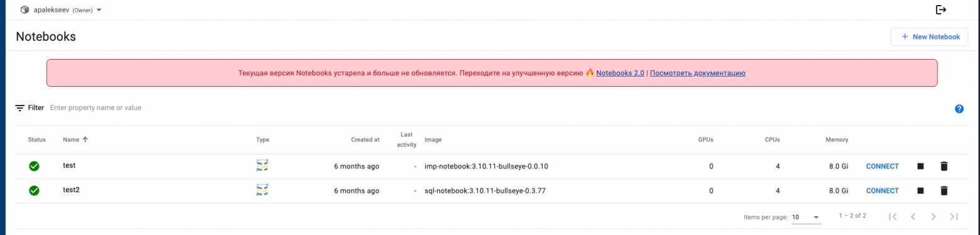Click the Status column header
Screen dimensions: 980x235
pyautogui.click(x=37, y=139)
